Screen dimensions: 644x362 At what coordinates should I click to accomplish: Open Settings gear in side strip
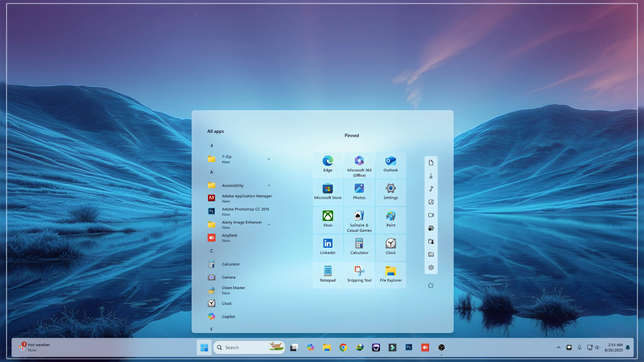click(x=431, y=267)
